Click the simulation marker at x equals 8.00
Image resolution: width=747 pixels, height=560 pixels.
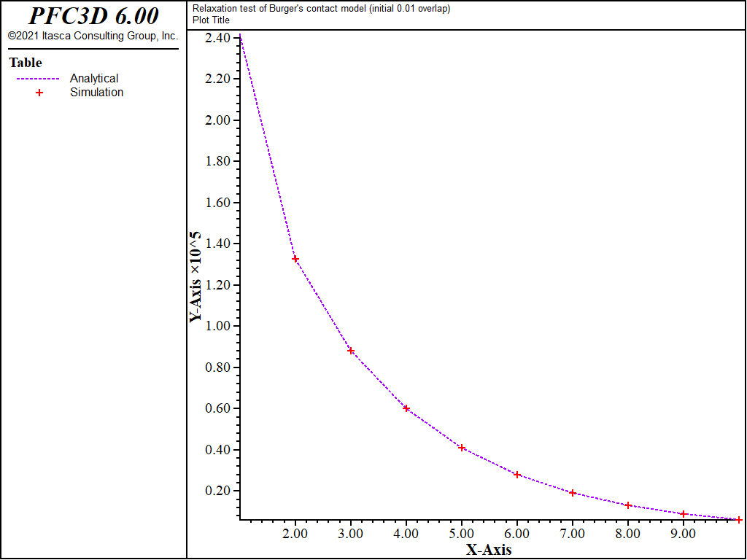tap(628, 505)
